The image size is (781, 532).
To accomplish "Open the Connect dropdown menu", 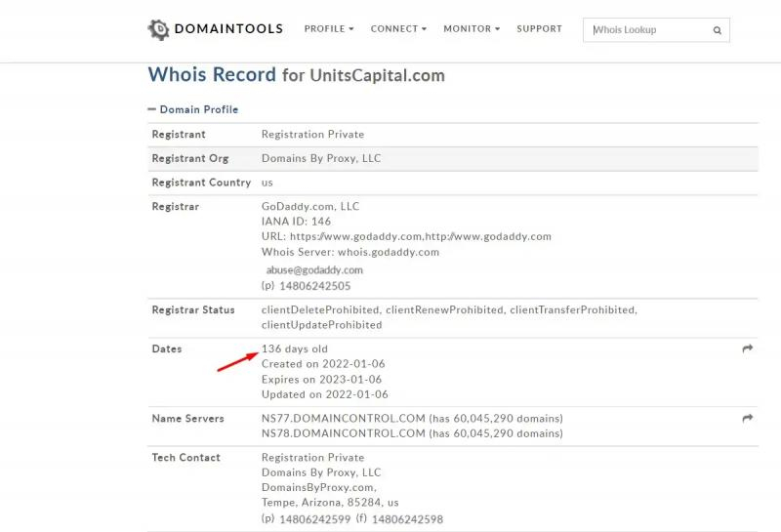I will 398,29.
